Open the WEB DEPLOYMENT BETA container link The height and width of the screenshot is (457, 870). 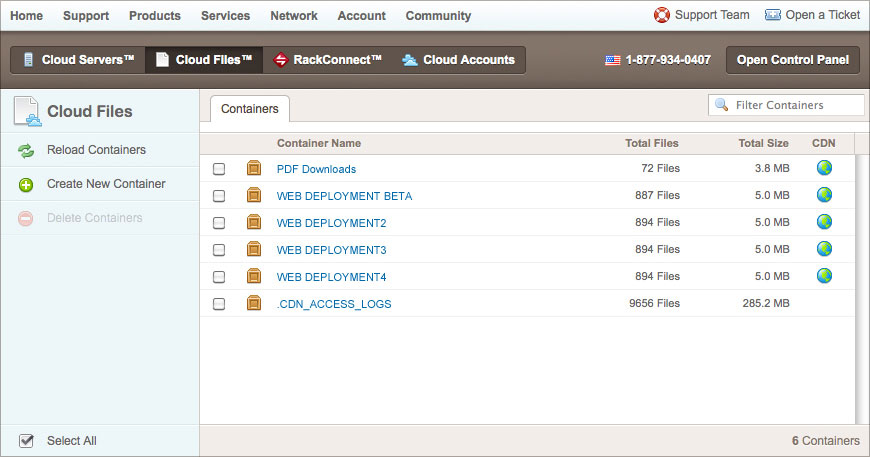(x=345, y=196)
